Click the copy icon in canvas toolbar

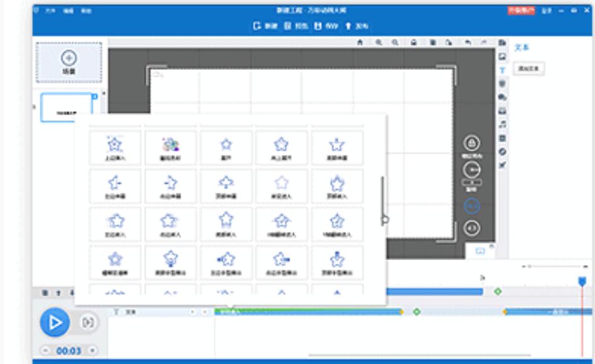pos(432,42)
